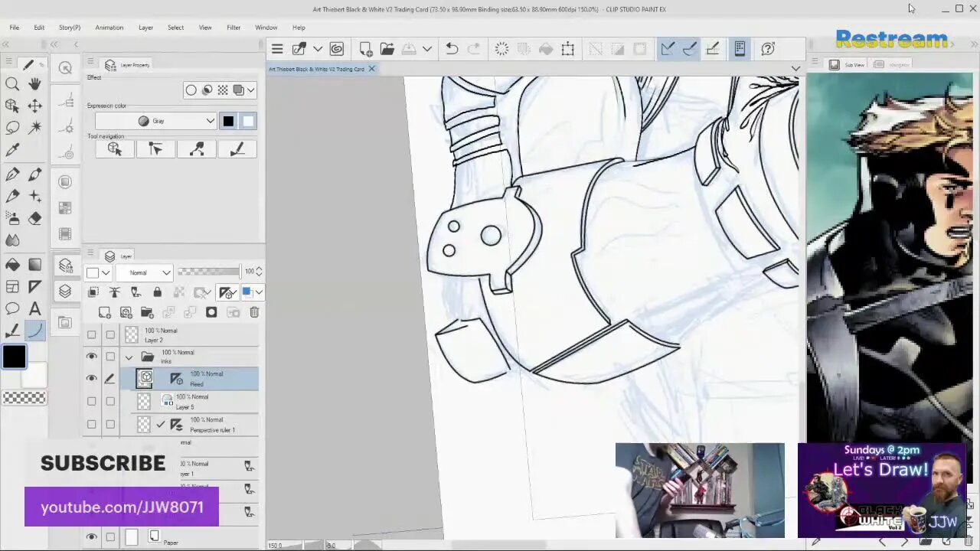The height and width of the screenshot is (551, 980).
Task: Select the Ruler tool
Action: [35, 287]
